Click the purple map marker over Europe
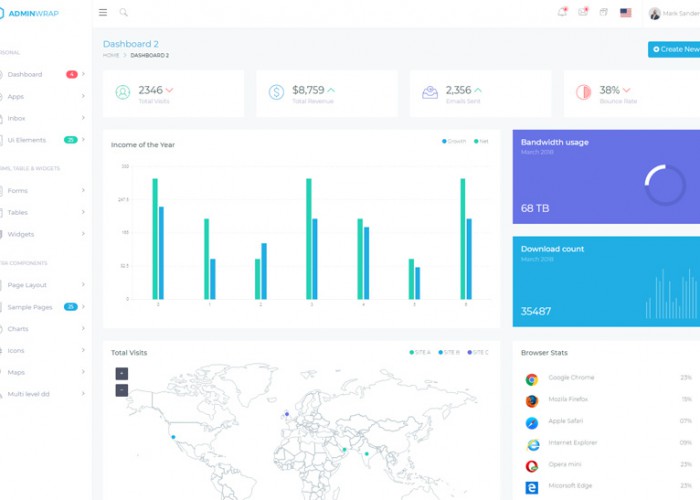Screen dimensions: 700x500 pyautogui.click(x=287, y=414)
